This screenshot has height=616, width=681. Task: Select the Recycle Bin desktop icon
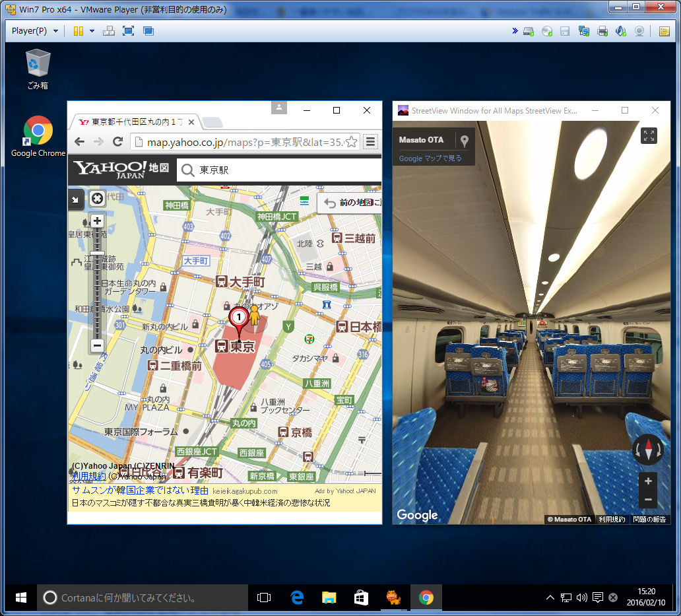point(38,69)
